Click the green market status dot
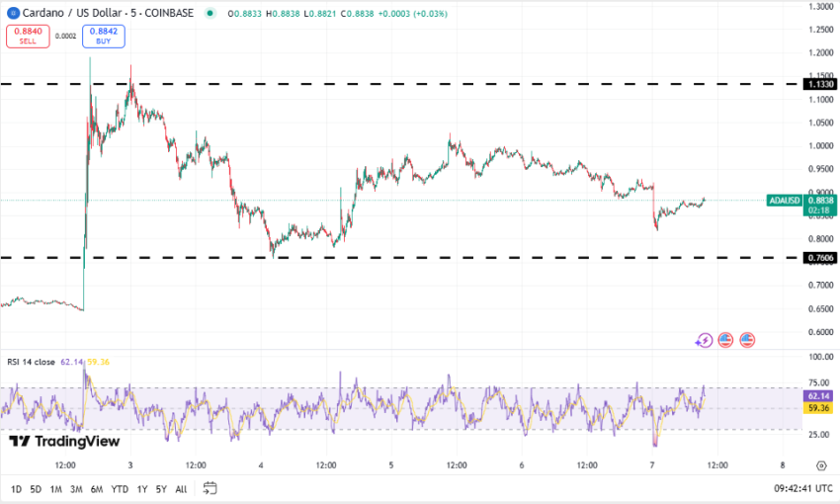 (210, 14)
